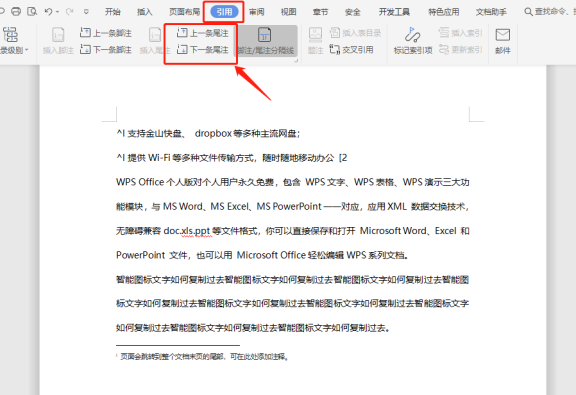The image size is (576, 395).
Task: Click the line mentioning dropbox等多种主流网盘
Action: (208, 133)
